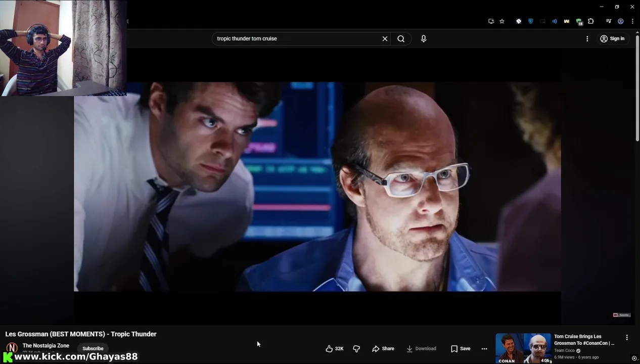Click The Nostalgia Zone channel avatar
Image resolution: width=640 pixels, height=364 pixels.
click(x=11, y=348)
